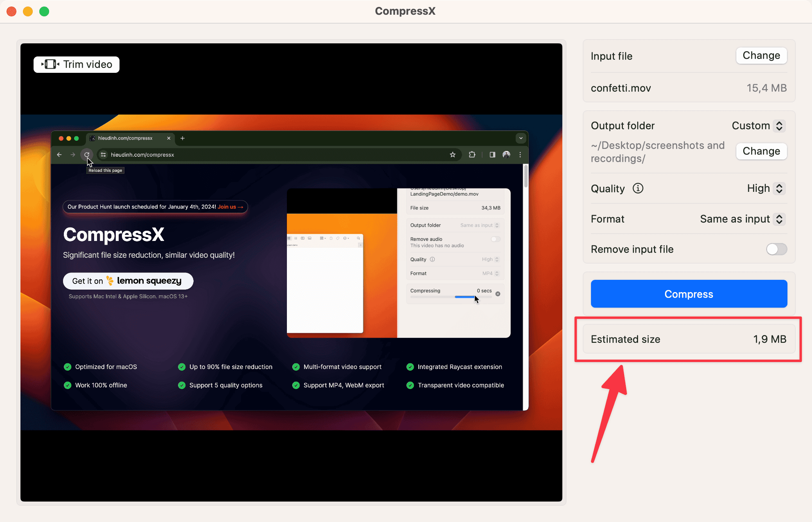Screen dimensions: 812x522
Task: Enable the Remove input file switch
Action: click(776, 249)
